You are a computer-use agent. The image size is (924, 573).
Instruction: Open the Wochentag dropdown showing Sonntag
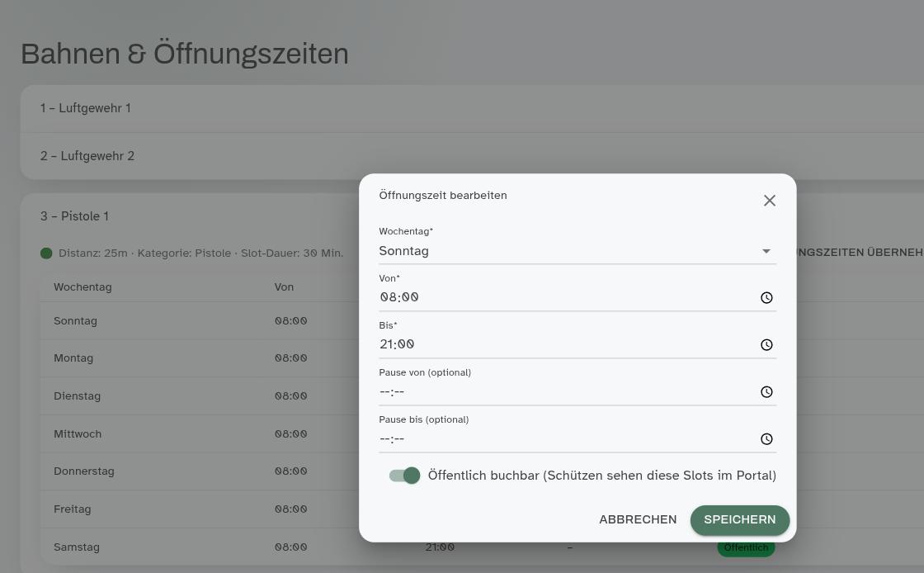[577, 251]
